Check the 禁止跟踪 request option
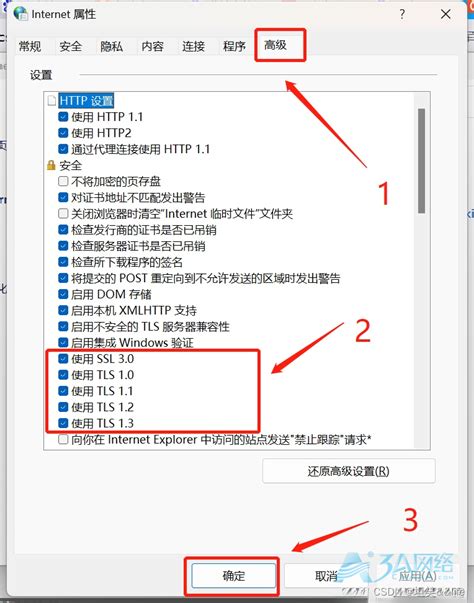The height and width of the screenshot is (603, 474). tap(63, 439)
